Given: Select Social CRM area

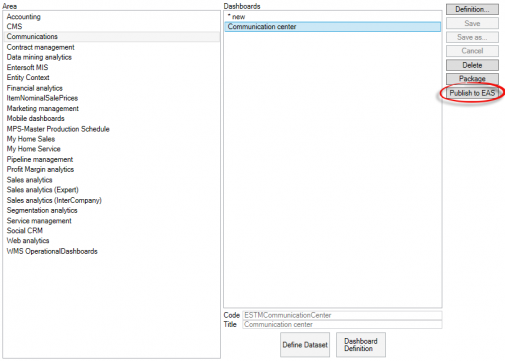Looking at the screenshot, I should 112,231.
